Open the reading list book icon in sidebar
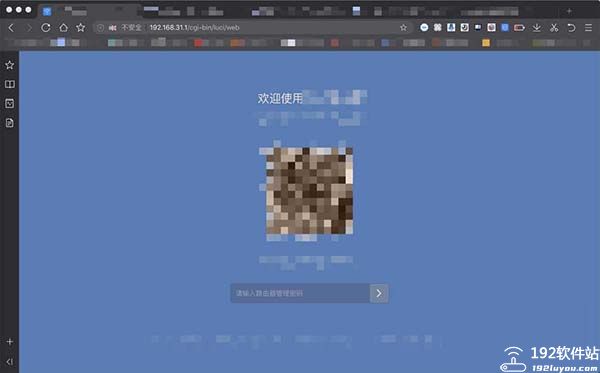 pyautogui.click(x=10, y=84)
